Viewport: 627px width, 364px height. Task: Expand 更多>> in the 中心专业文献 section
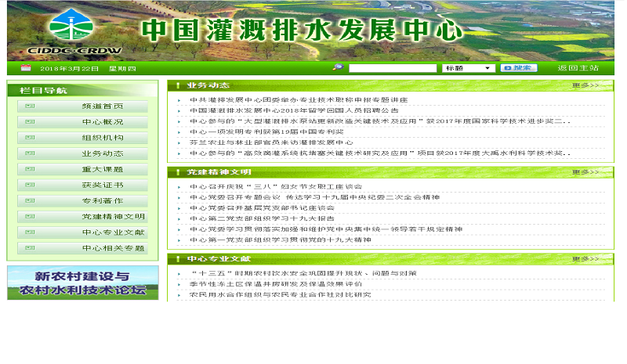click(x=585, y=259)
